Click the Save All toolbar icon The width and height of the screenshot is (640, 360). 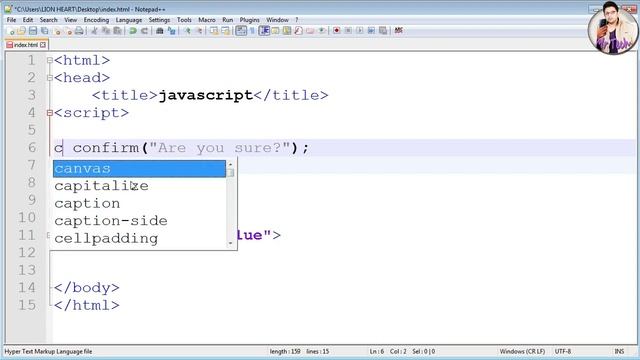click(44, 31)
